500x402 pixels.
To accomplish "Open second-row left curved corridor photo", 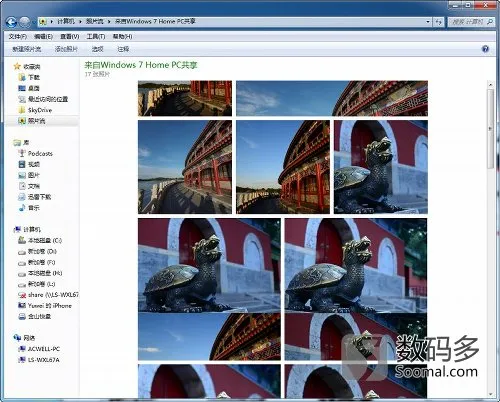I will coord(185,167).
